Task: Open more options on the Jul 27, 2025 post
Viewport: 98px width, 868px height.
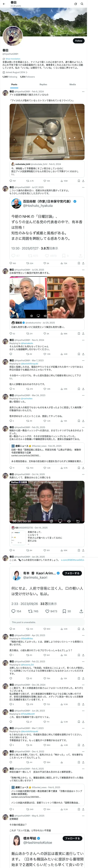Action: (x=83, y=187)
